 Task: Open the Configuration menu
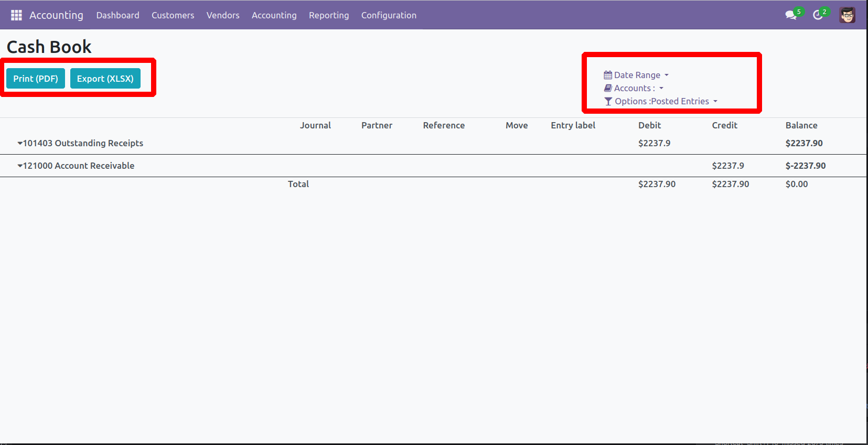[389, 15]
